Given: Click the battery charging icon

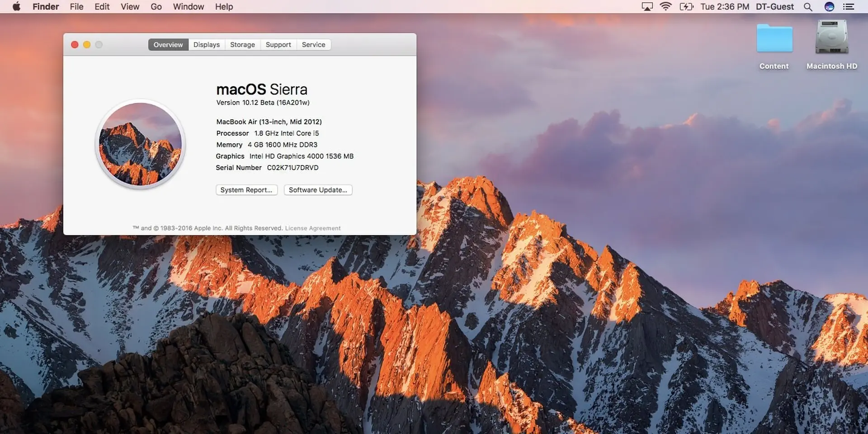Looking at the screenshot, I should [686, 7].
